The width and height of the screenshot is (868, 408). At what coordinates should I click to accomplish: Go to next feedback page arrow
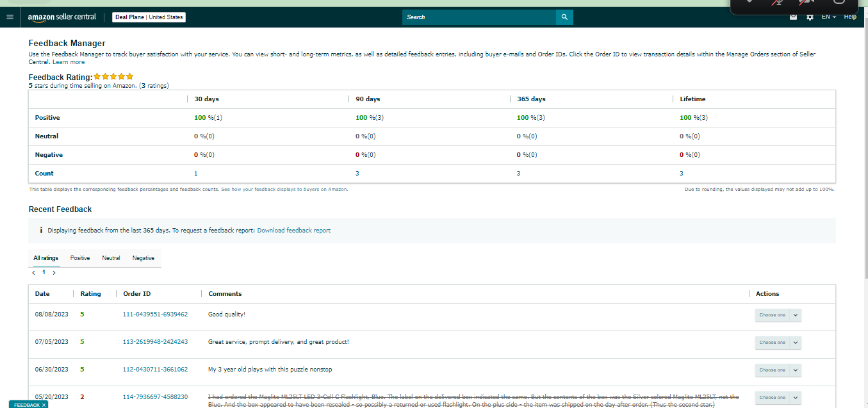tap(54, 273)
